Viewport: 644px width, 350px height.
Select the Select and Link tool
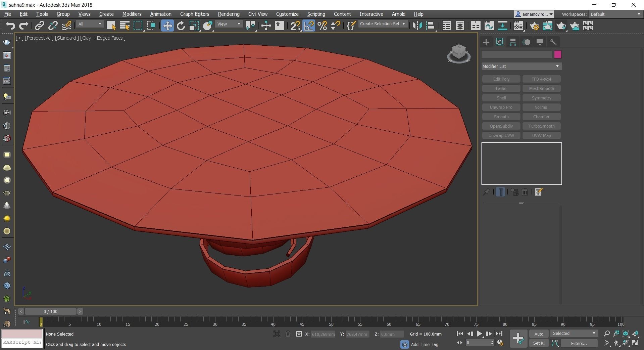click(40, 26)
